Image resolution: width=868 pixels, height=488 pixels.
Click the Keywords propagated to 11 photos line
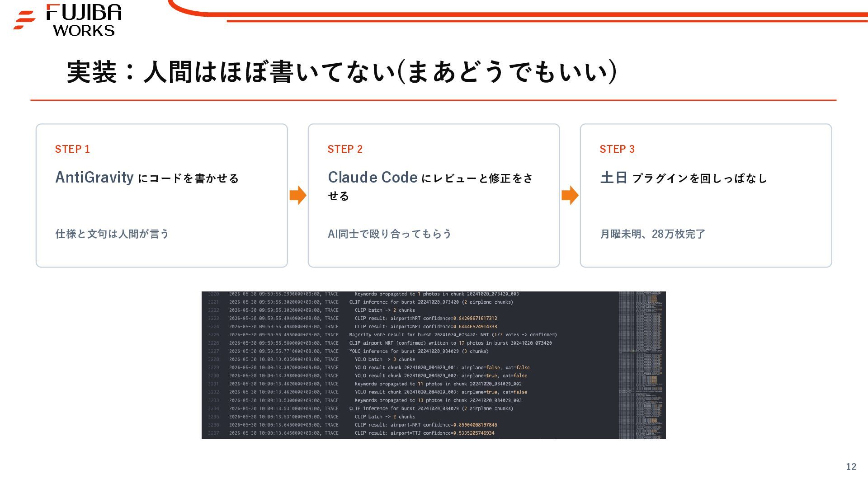(x=438, y=384)
